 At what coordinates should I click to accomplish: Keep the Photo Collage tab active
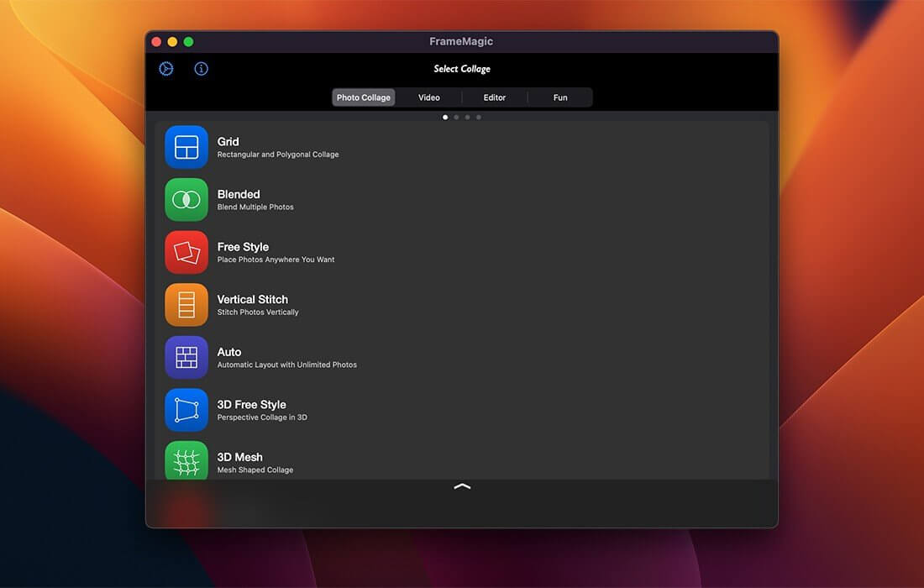[x=363, y=97]
